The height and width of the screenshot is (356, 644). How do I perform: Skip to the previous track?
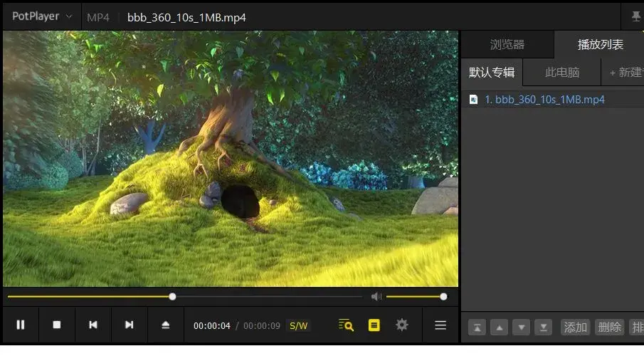click(93, 325)
